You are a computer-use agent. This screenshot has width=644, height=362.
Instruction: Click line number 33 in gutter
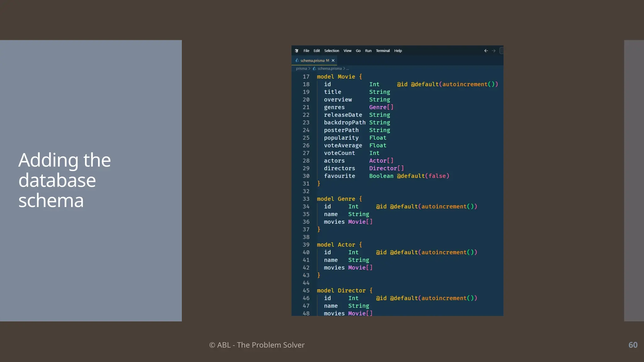[x=306, y=199]
